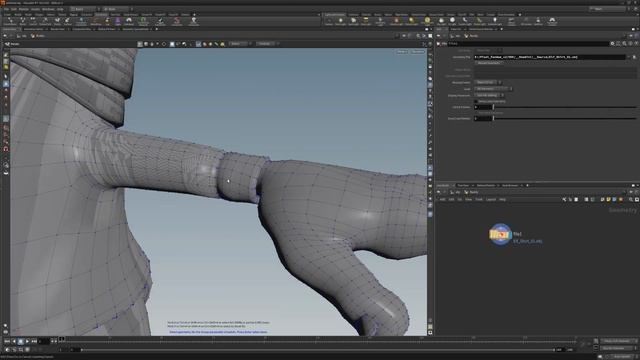Click the Cache Frames value field
This screenshot has width=640, height=360.
coord(483,107)
